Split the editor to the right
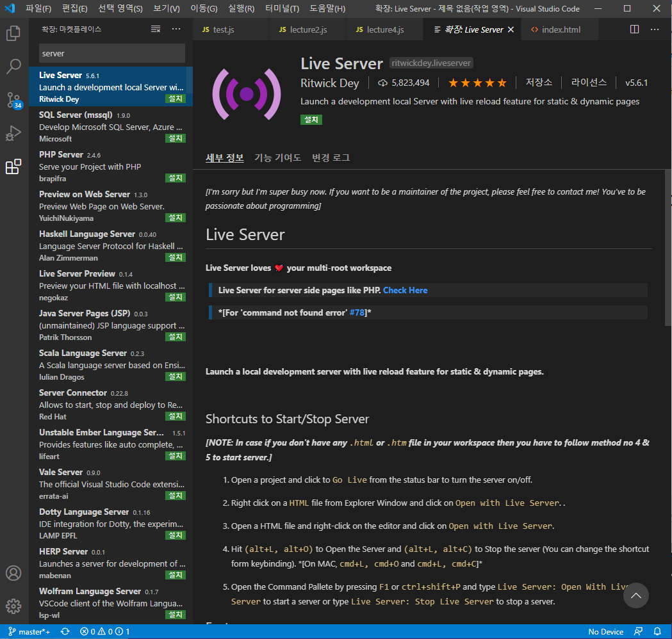 [634, 29]
